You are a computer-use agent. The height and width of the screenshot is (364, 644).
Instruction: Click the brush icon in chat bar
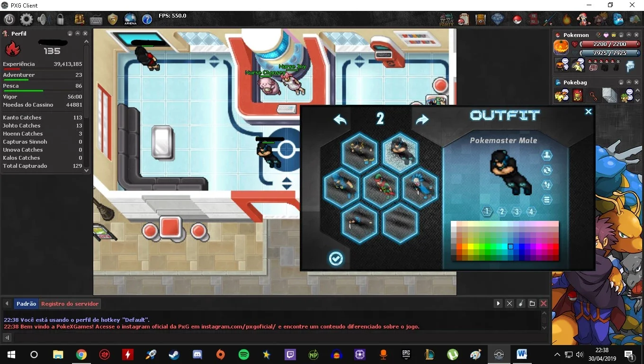pos(521,303)
